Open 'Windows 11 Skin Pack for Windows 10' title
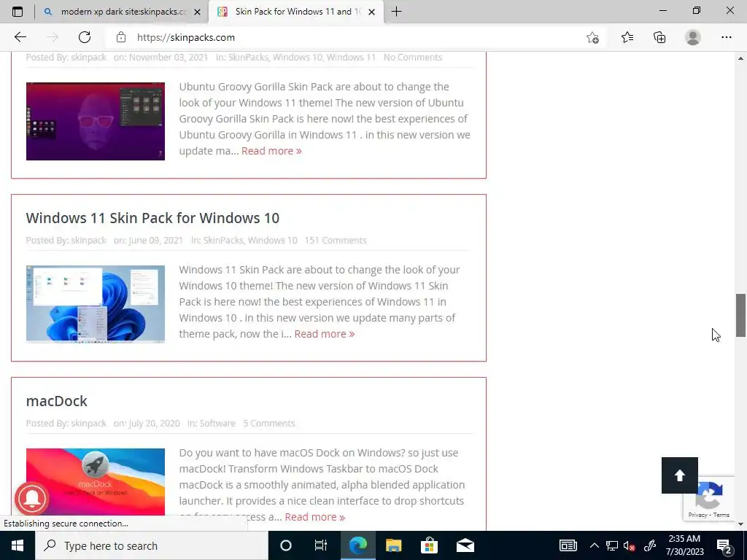Screen dimensions: 747x560 (152, 217)
